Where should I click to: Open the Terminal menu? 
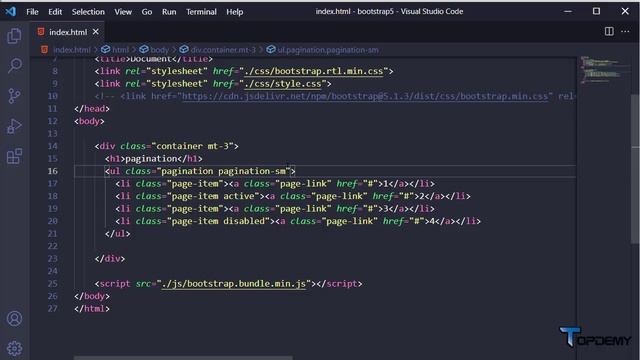pyautogui.click(x=201, y=12)
